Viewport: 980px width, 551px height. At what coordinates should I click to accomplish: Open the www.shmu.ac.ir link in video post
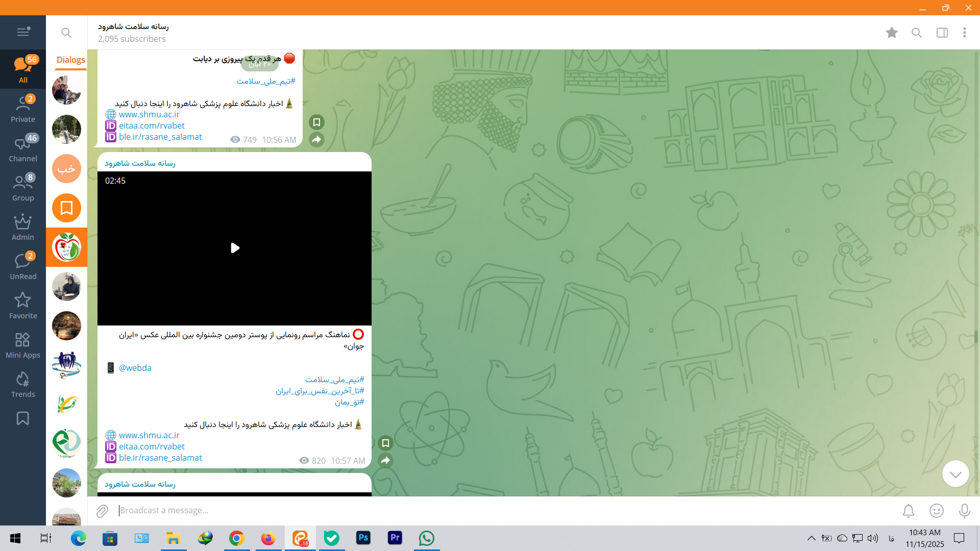click(149, 435)
